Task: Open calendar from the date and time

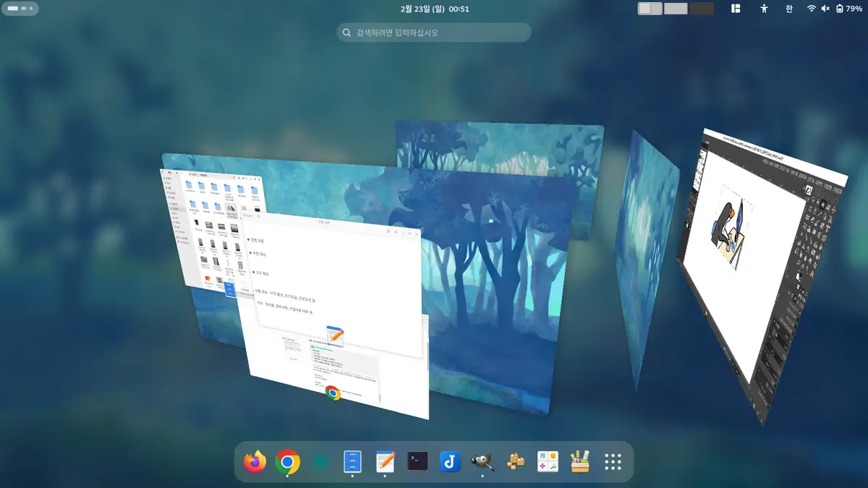Action: [x=434, y=9]
